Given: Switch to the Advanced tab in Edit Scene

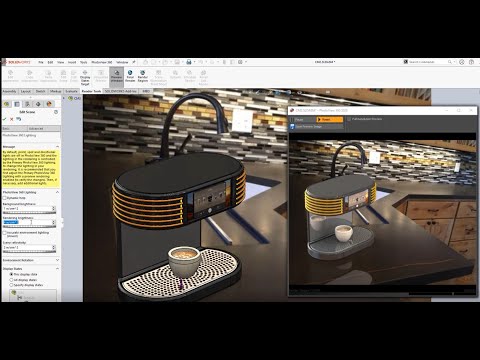Looking at the screenshot, I should 44,128.
